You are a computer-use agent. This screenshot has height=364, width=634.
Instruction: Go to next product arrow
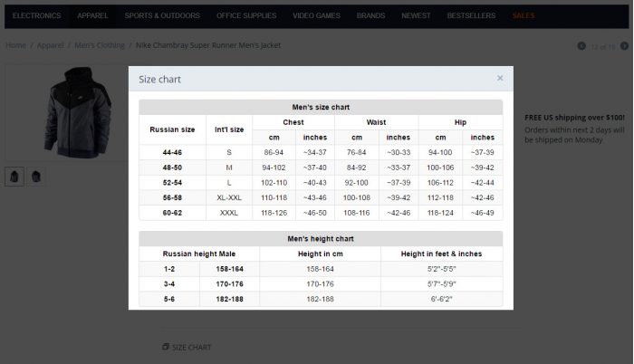point(624,46)
